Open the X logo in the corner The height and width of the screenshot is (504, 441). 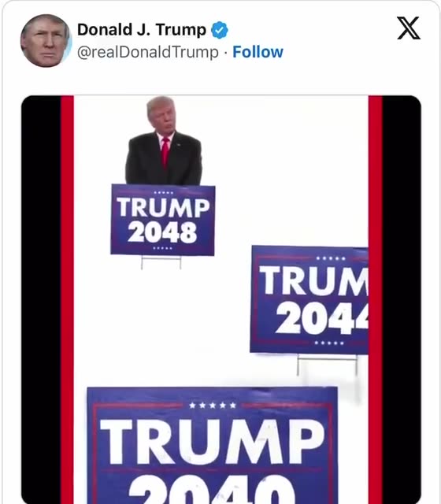pyautogui.click(x=409, y=28)
